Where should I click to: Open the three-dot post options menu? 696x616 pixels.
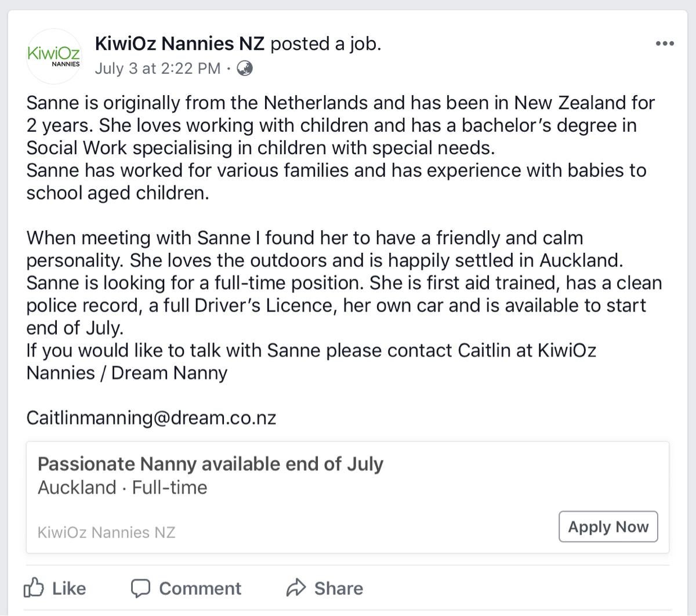click(664, 44)
